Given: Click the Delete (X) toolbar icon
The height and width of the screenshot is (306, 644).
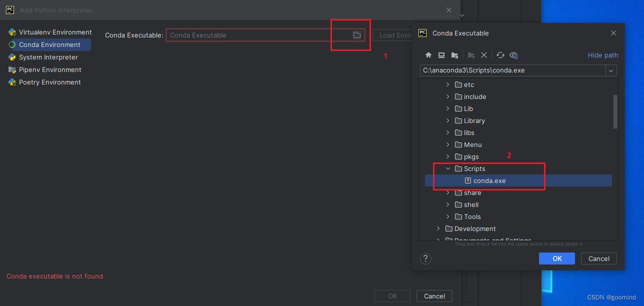Looking at the screenshot, I should [484, 55].
